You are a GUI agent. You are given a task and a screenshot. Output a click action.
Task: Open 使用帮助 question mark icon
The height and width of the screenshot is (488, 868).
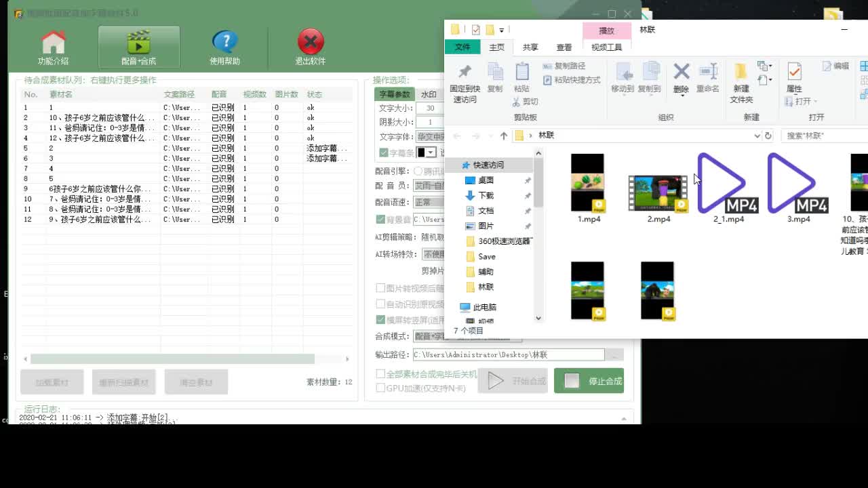(224, 42)
